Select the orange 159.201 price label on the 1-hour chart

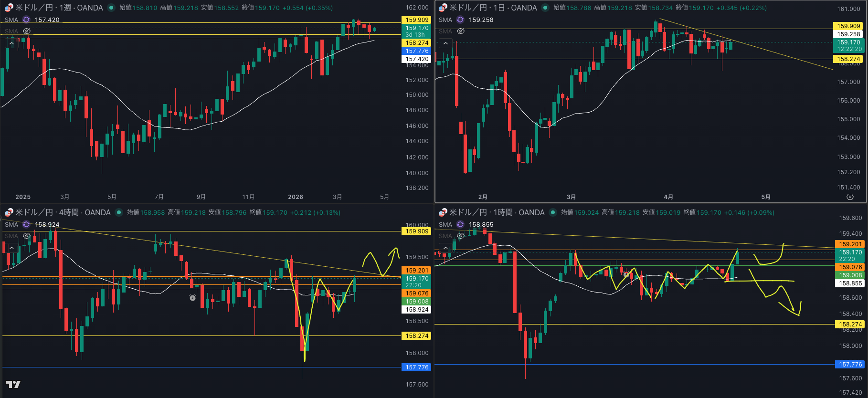pyautogui.click(x=850, y=244)
